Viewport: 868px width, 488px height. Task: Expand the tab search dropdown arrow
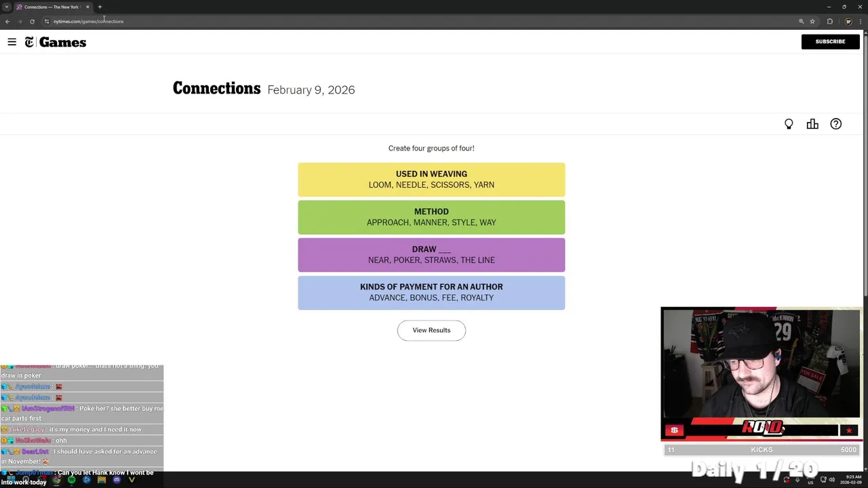pyautogui.click(x=7, y=7)
